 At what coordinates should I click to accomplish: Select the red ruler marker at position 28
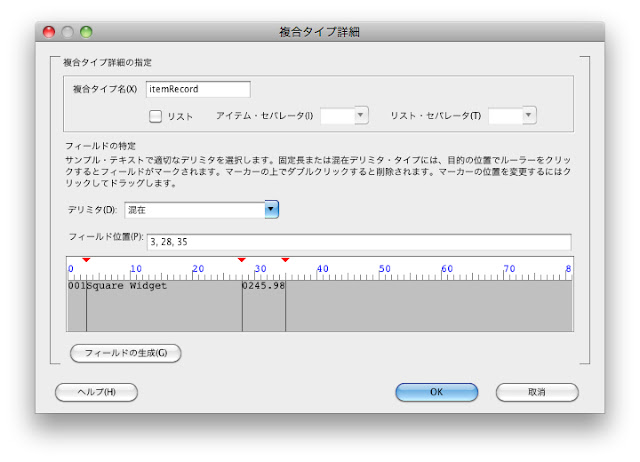coord(242,260)
